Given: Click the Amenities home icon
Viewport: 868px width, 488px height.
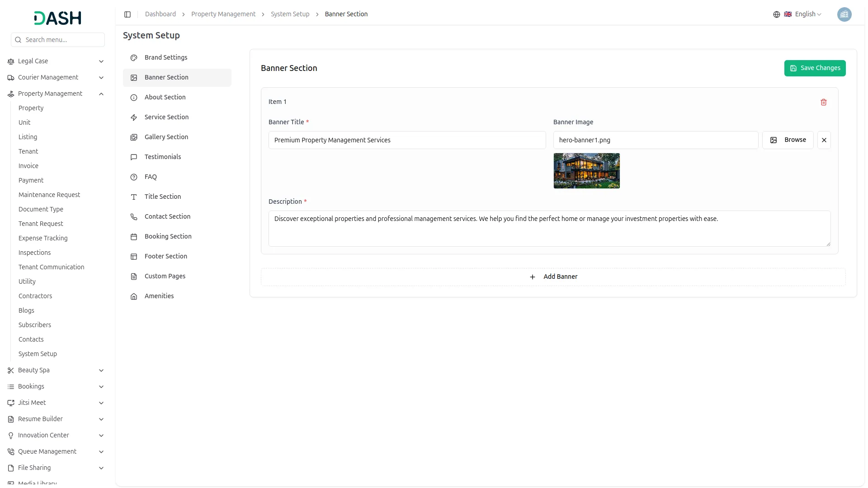Looking at the screenshot, I should click(x=134, y=296).
